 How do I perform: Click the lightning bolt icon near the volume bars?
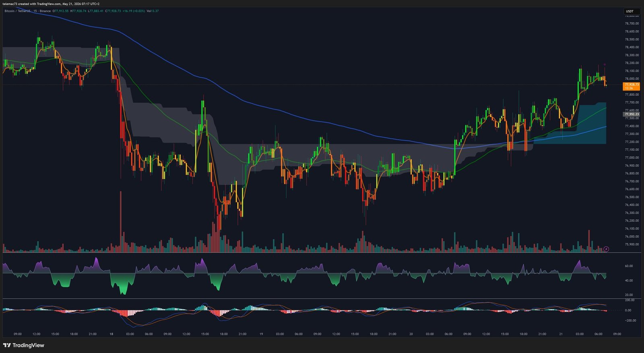[x=606, y=249]
